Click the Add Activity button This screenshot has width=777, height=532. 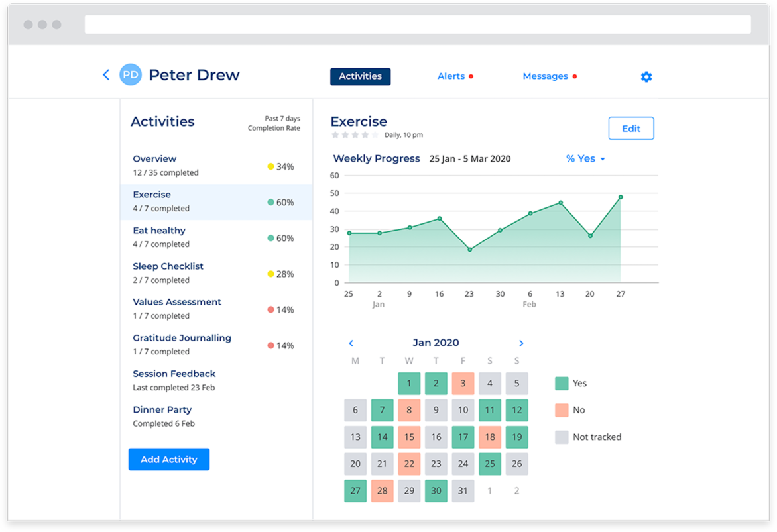168,459
